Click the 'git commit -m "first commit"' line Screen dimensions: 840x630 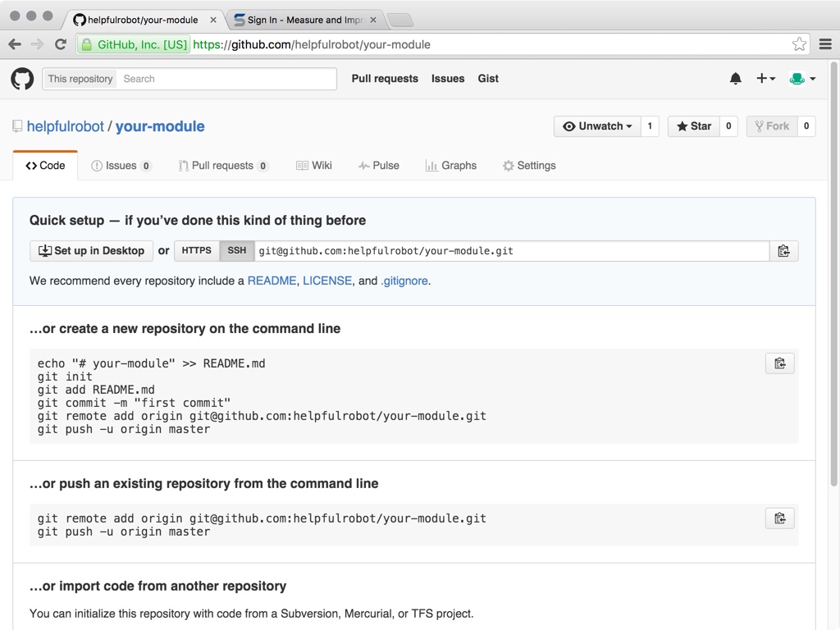tap(134, 403)
